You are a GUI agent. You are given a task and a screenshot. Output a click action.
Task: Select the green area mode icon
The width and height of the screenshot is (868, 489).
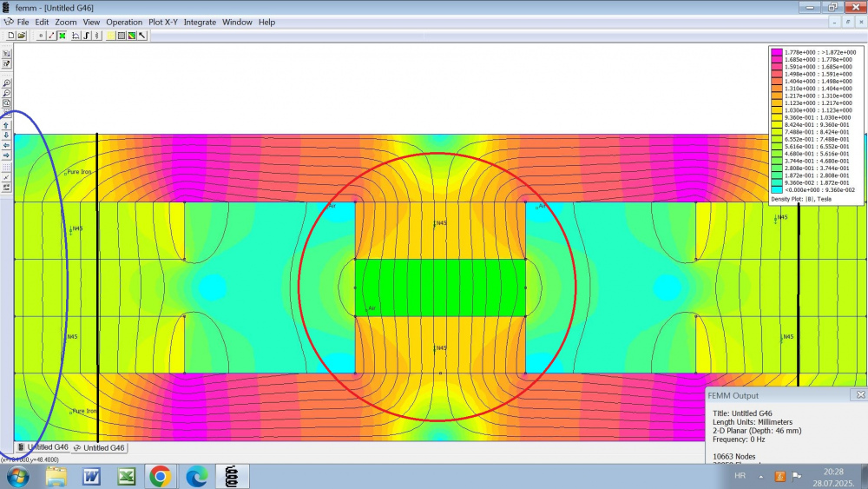click(62, 36)
